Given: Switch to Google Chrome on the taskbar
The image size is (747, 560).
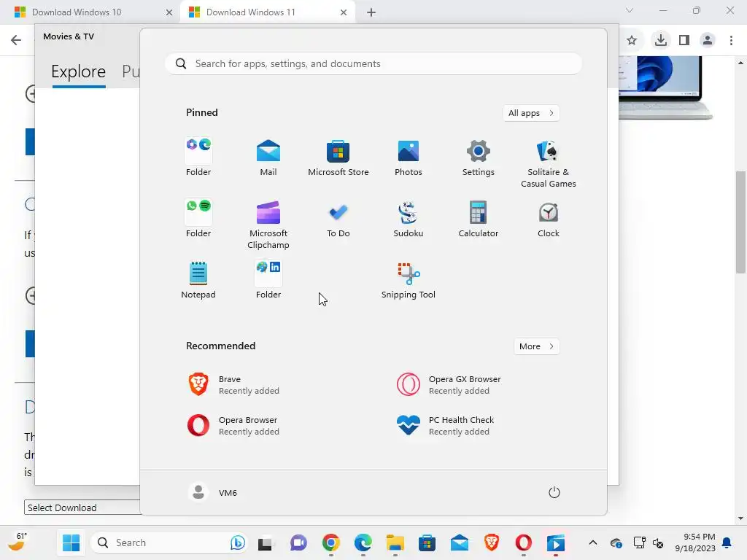Looking at the screenshot, I should click(x=330, y=542).
